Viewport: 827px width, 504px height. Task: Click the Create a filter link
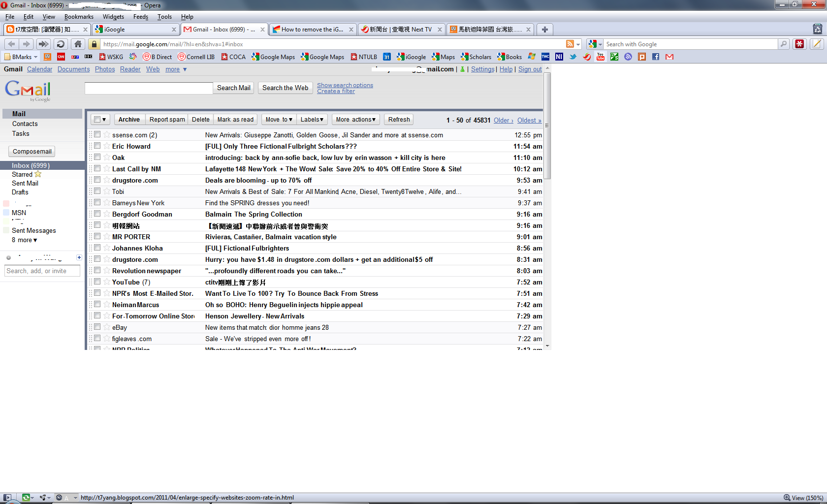coord(336,92)
